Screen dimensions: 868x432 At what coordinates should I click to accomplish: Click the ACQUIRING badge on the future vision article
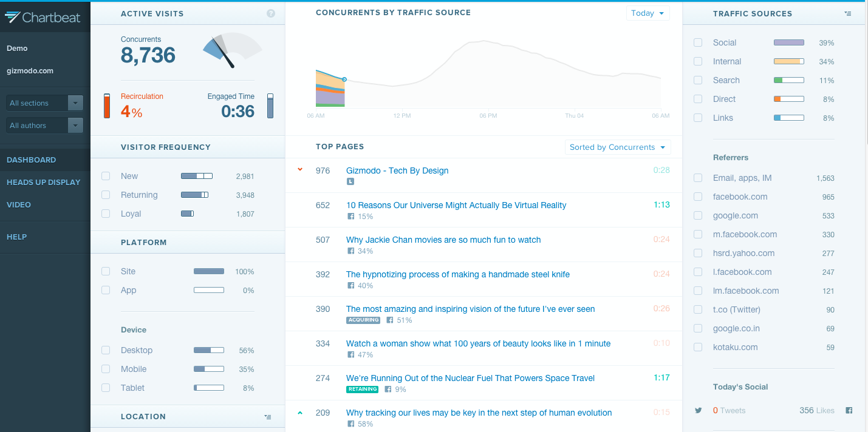coord(363,320)
